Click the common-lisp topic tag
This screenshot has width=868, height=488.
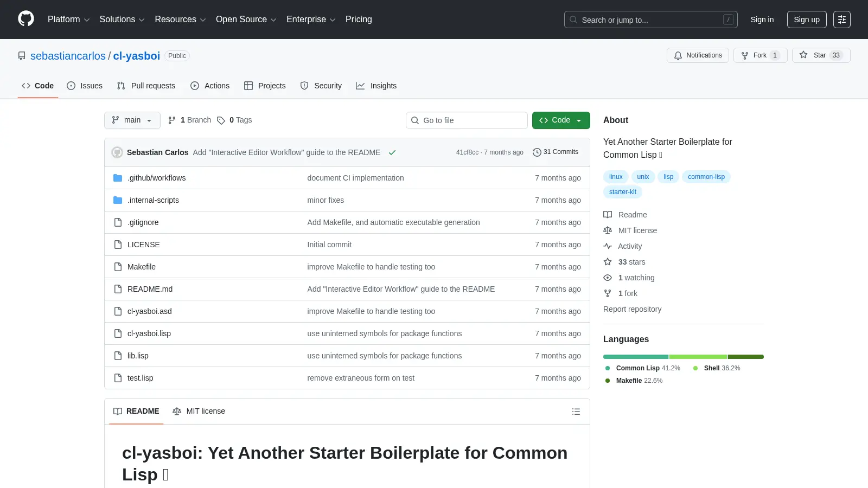(x=706, y=177)
